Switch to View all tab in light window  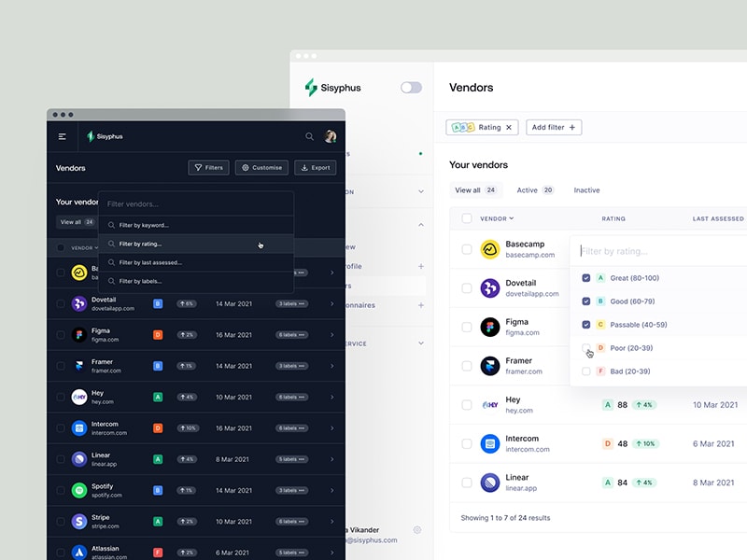475,190
